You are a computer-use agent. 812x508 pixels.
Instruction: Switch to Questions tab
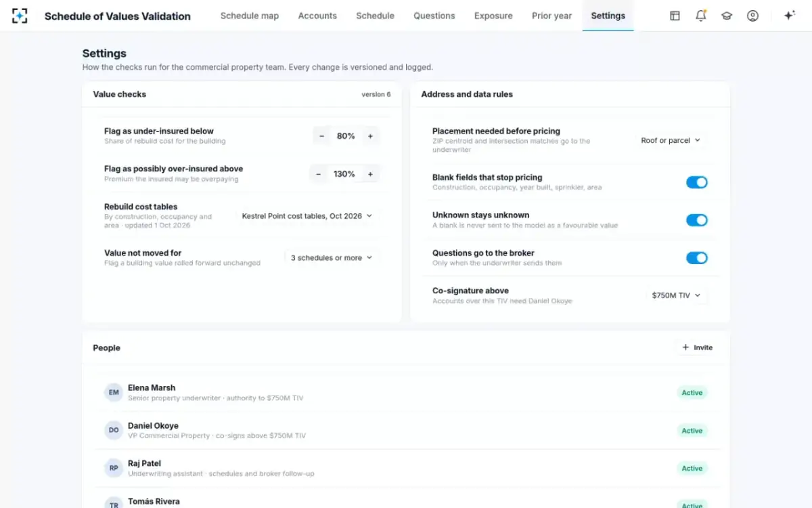click(x=434, y=16)
